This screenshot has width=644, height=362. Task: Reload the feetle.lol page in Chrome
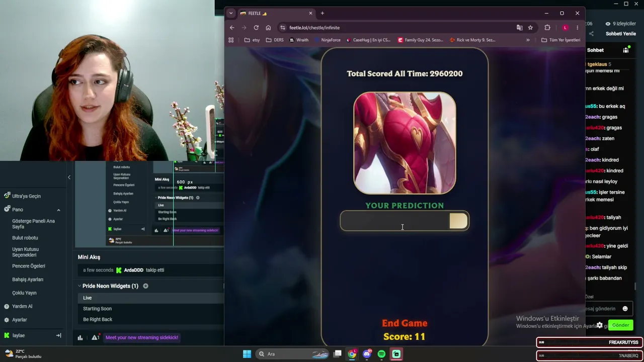256,28
